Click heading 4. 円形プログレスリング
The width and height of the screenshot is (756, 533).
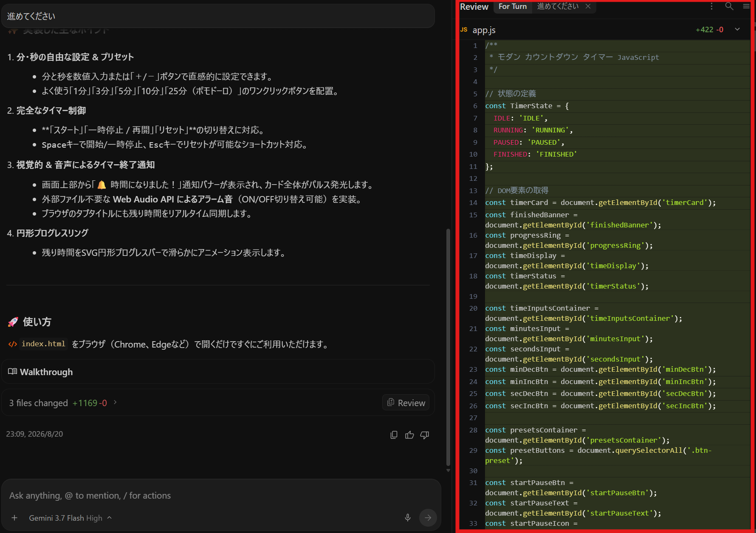(x=48, y=233)
